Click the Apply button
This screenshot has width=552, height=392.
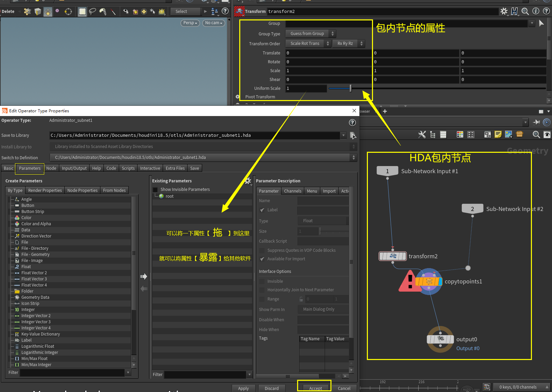pos(243,388)
